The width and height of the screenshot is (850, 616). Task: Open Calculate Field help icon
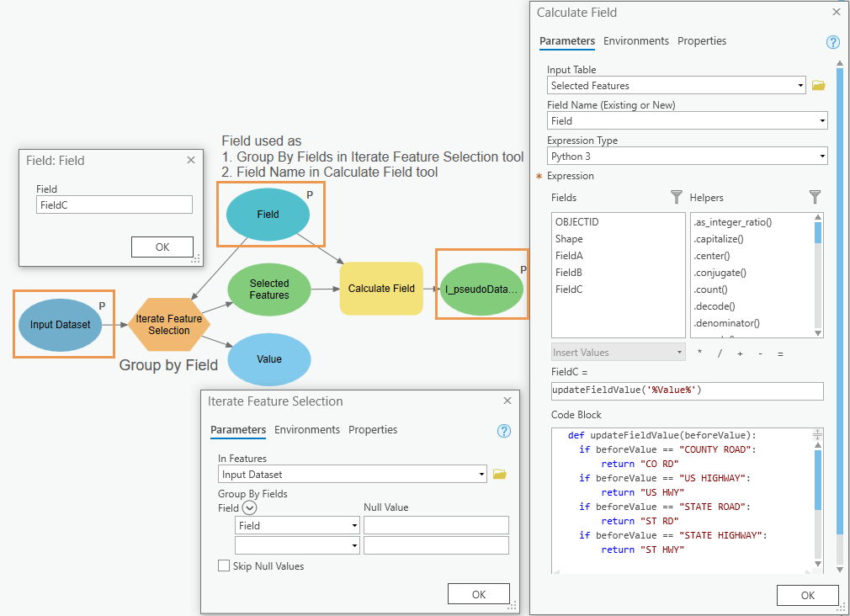[x=832, y=42]
